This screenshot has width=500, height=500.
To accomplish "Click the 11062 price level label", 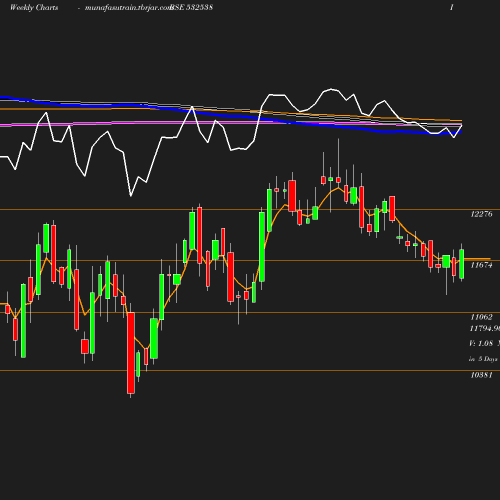I will (481, 317).
